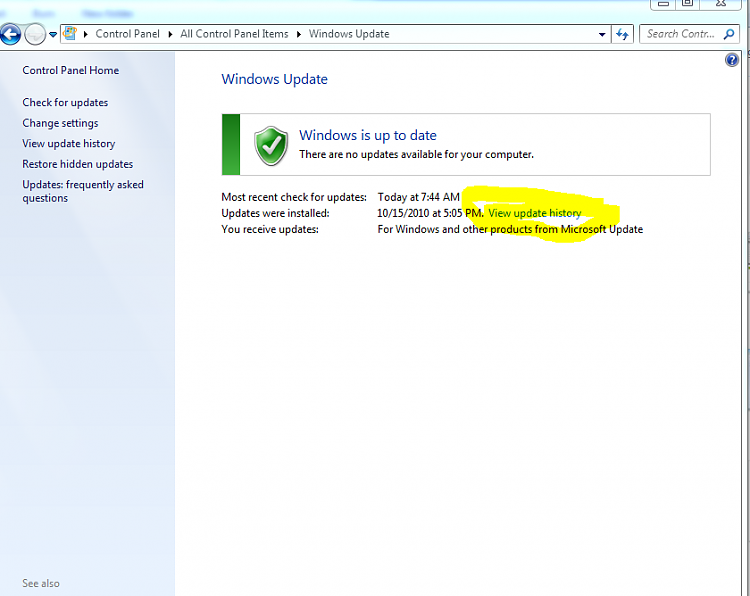Click highlighted View update history link
Image resolution: width=750 pixels, height=596 pixels.
pos(534,213)
